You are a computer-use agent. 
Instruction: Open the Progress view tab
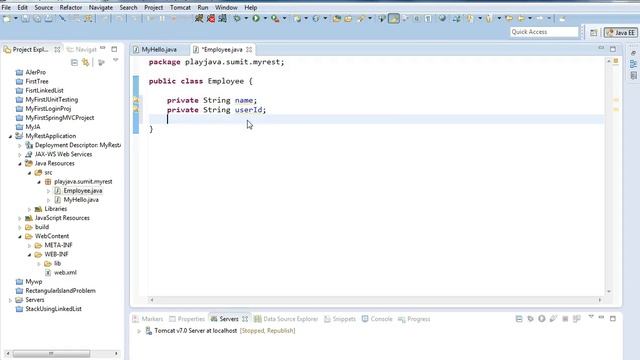tap(414, 319)
